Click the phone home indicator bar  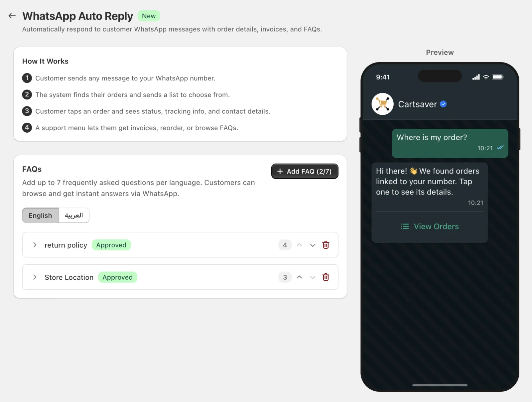pos(440,385)
